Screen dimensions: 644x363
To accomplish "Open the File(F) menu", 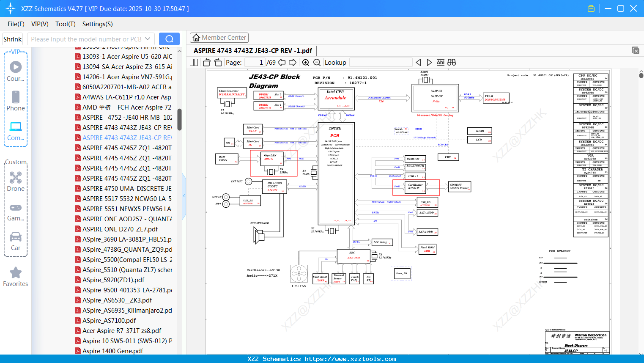I will pyautogui.click(x=16, y=24).
